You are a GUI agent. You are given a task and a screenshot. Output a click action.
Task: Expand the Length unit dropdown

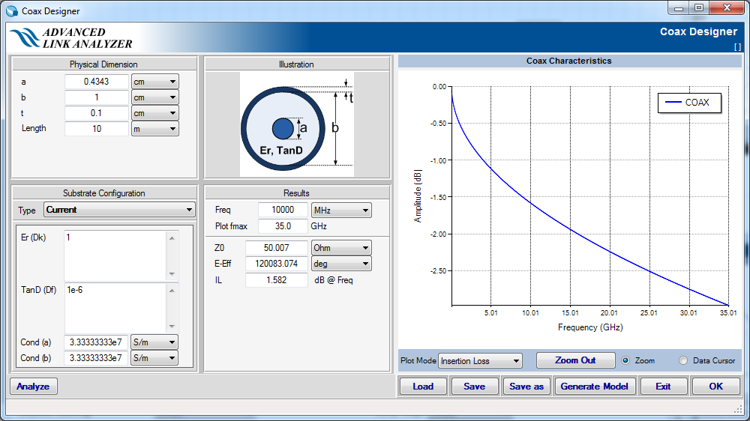pos(154,129)
